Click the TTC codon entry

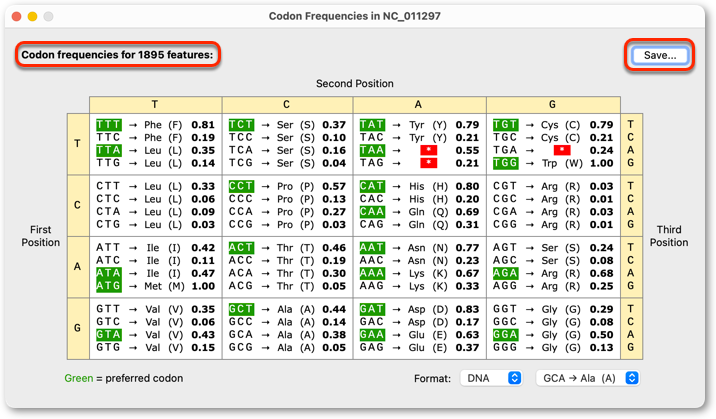point(109,137)
